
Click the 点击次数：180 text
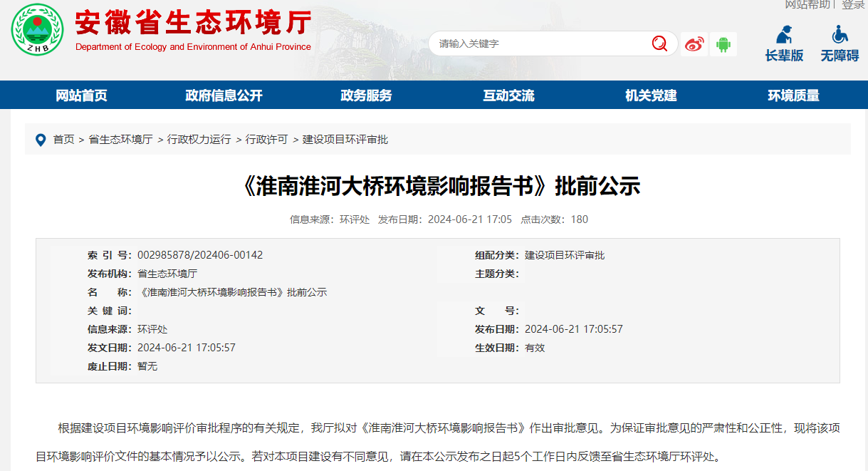555,219
